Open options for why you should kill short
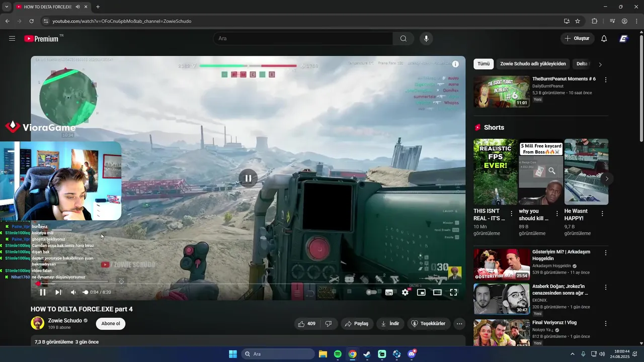Image resolution: width=644 pixels, height=362 pixels. click(557, 214)
